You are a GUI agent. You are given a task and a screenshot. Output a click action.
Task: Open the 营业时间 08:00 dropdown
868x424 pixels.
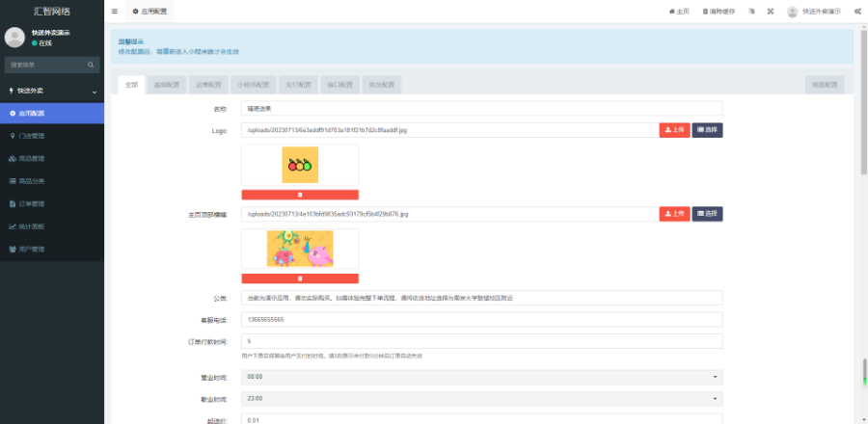pos(482,377)
